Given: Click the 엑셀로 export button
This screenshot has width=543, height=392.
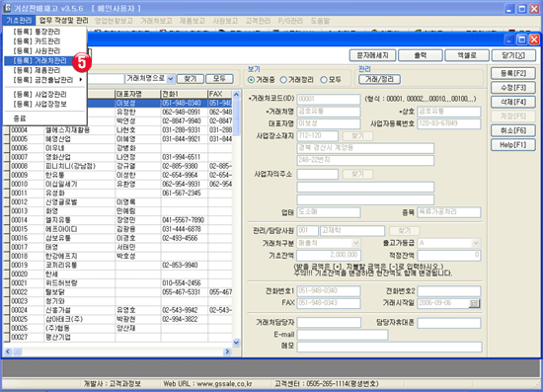Looking at the screenshot, I should [467, 55].
